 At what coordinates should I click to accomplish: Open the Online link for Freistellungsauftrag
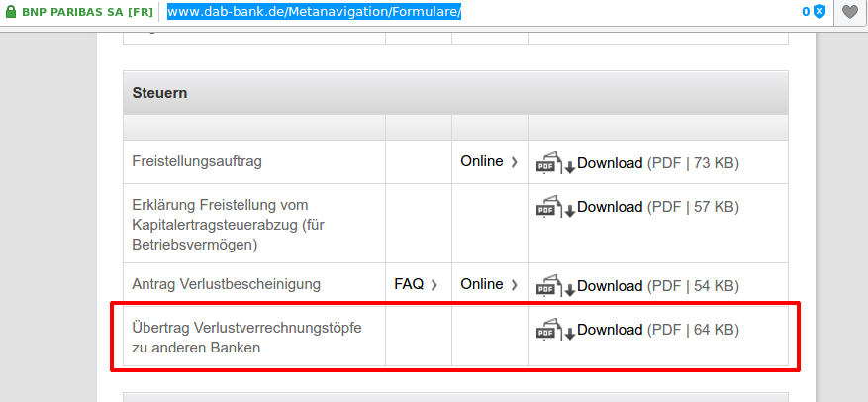pos(482,161)
